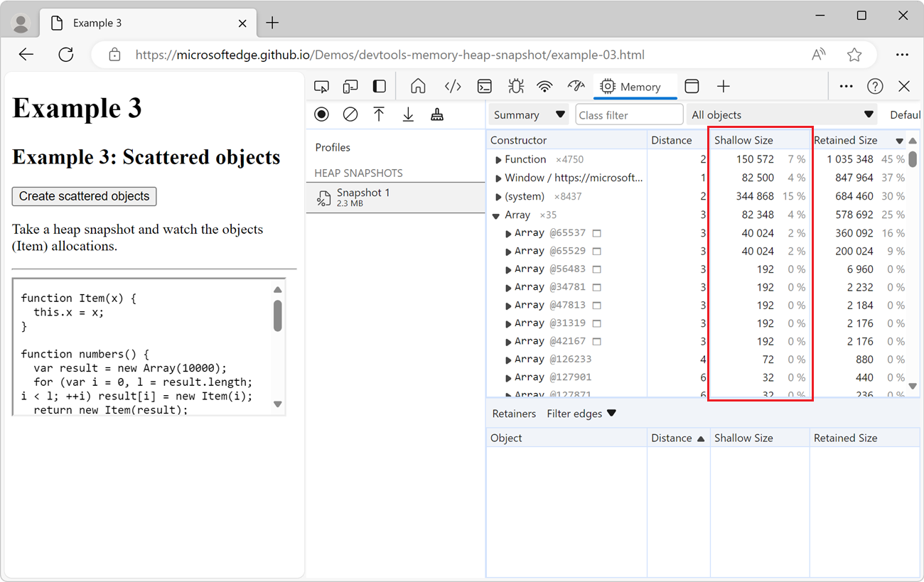Expand the Window constructor row
Screen dimensions: 924x582
point(498,178)
